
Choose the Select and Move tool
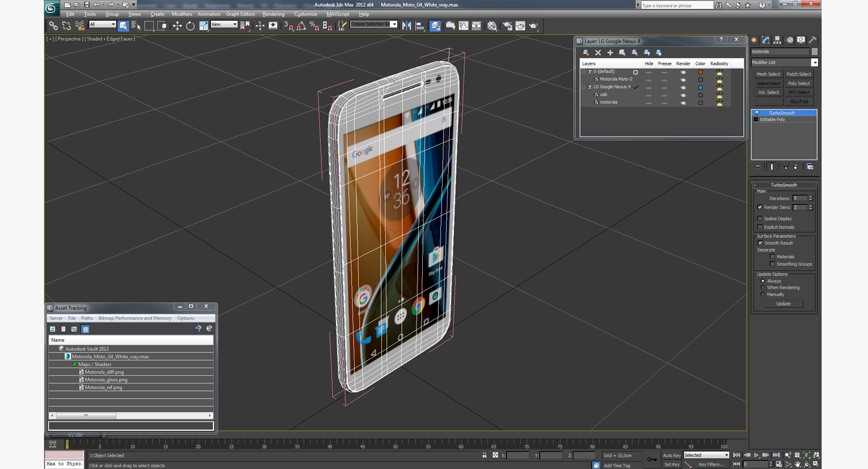click(177, 26)
